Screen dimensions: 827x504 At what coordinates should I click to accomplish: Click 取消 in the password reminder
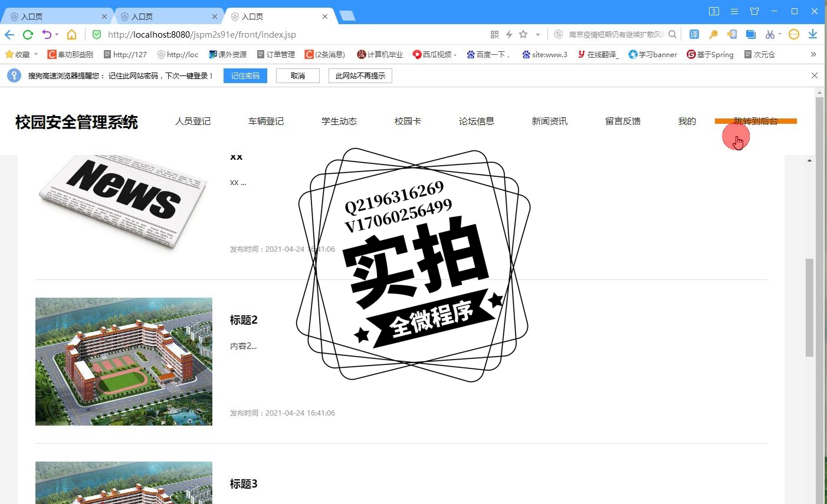pyautogui.click(x=298, y=75)
